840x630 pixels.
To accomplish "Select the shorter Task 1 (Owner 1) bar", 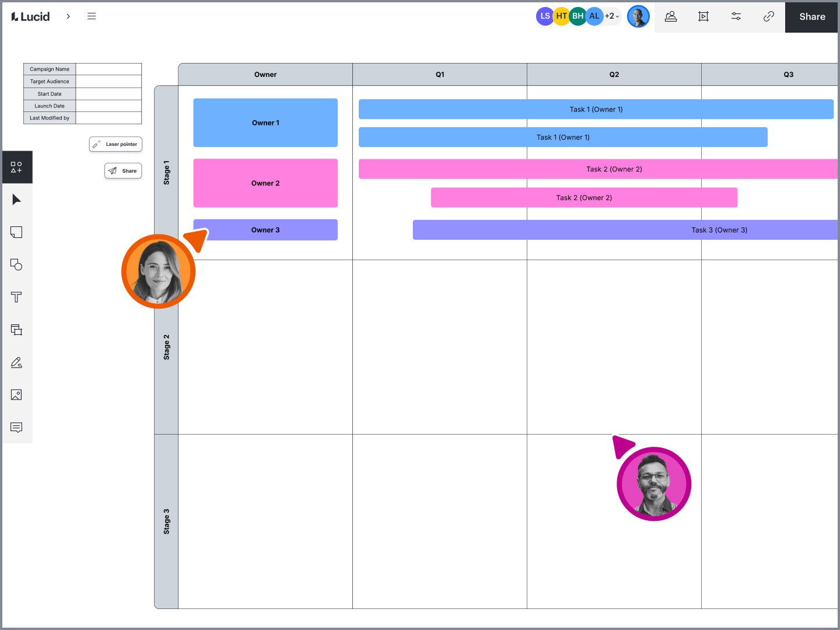I will tap(563, 137).
